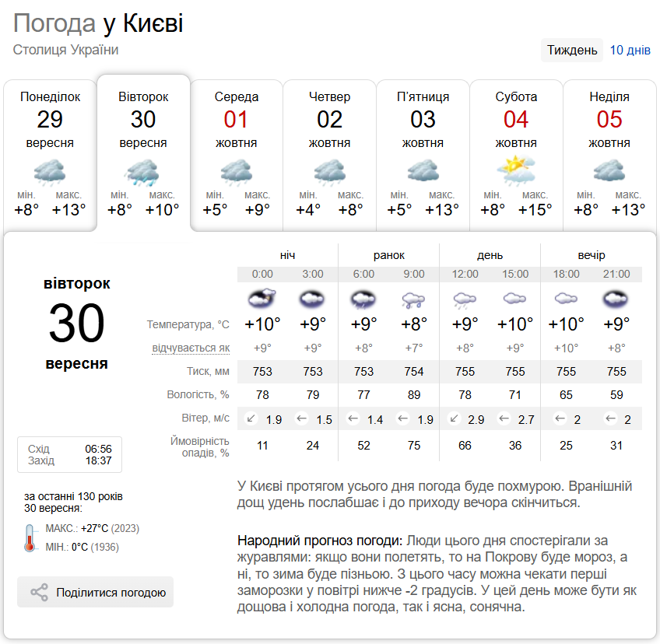Switch to the Тиждень forecast view
The width and height of the screenshot is (660, 644).
(572, 50)
